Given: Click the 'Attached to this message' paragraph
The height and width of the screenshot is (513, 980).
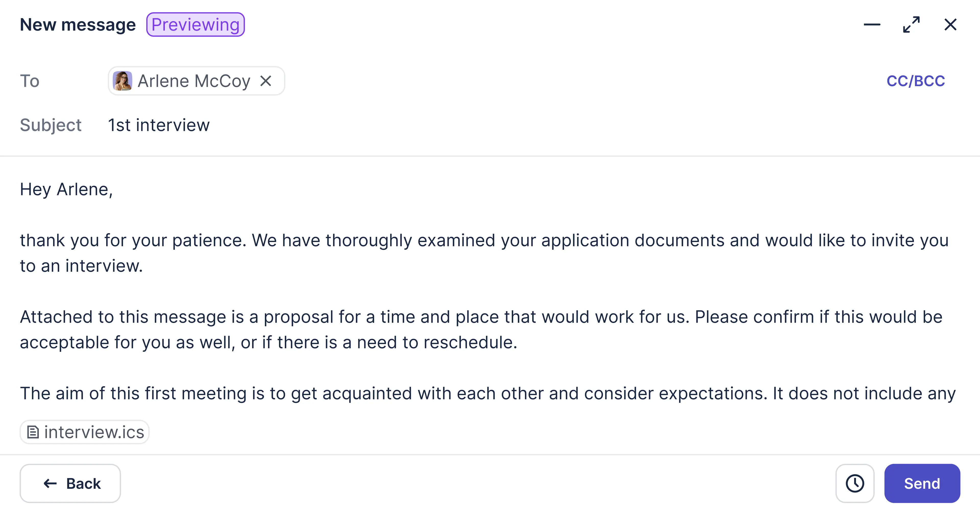Looking at the screenshot, I should click(x=481, y=329).
